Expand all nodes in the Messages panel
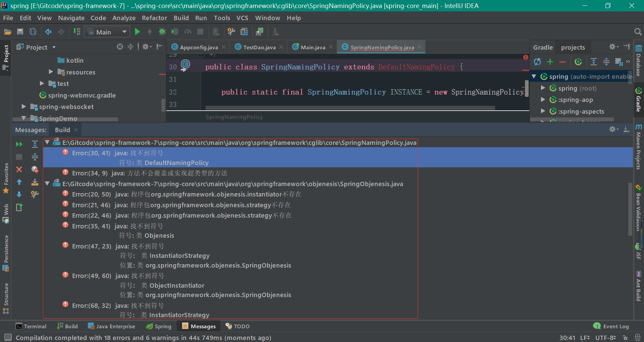Image resolution: width=644 pixels, height=342 pixels. click(x=35, y=144)
